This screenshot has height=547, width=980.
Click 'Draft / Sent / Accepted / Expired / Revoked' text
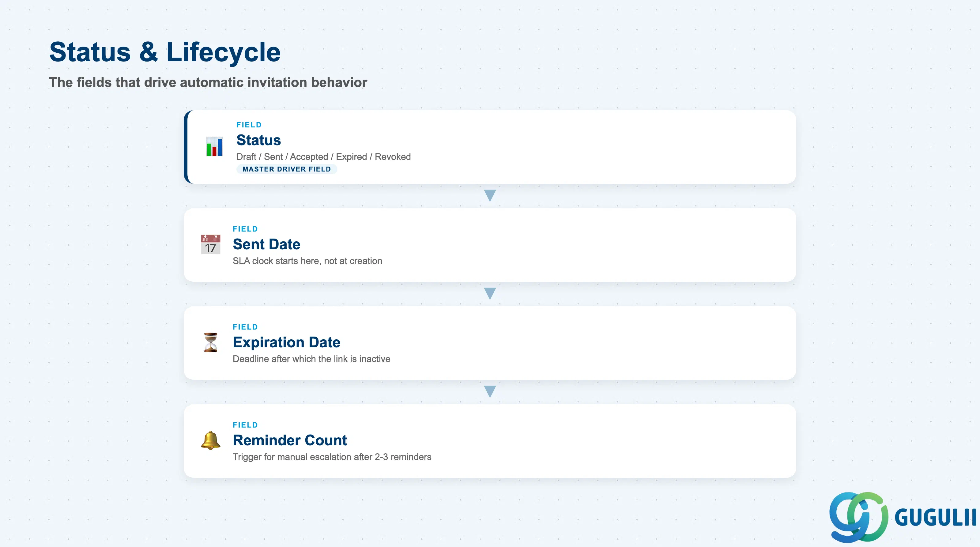point(323,157)
